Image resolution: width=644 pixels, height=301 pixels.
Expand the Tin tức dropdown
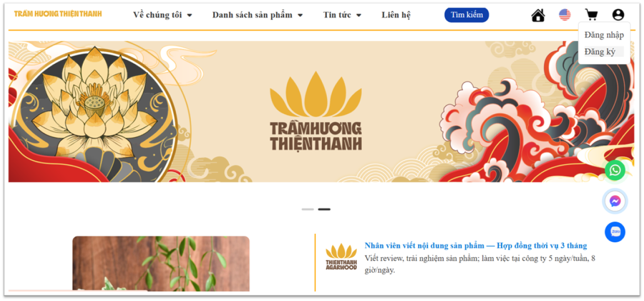click(x=342, y=15)
